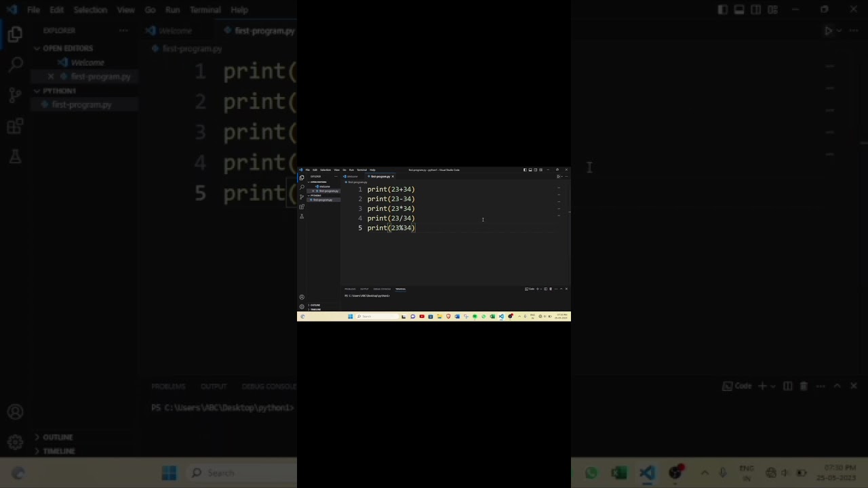
Task: Open the View menu
Action: tap(336, 170)
